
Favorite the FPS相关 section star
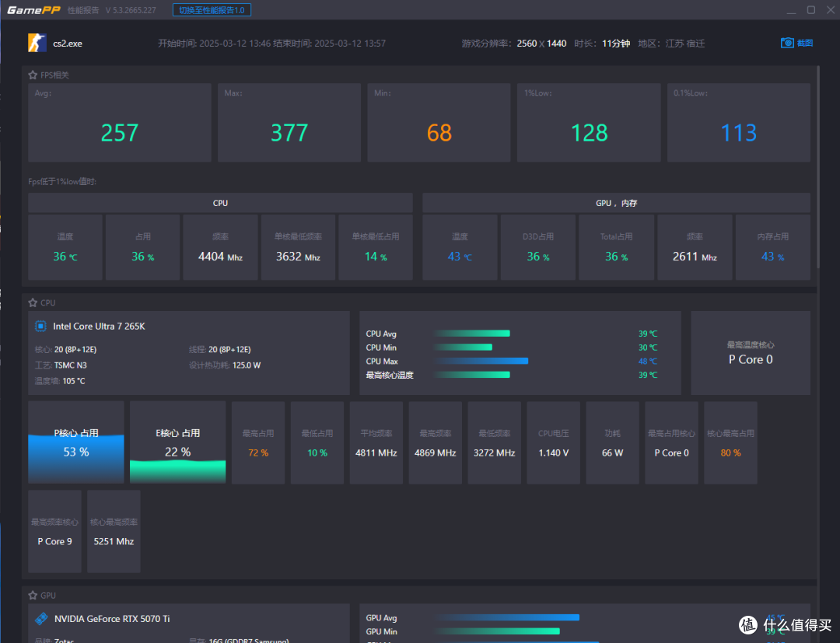coord(33,75)
